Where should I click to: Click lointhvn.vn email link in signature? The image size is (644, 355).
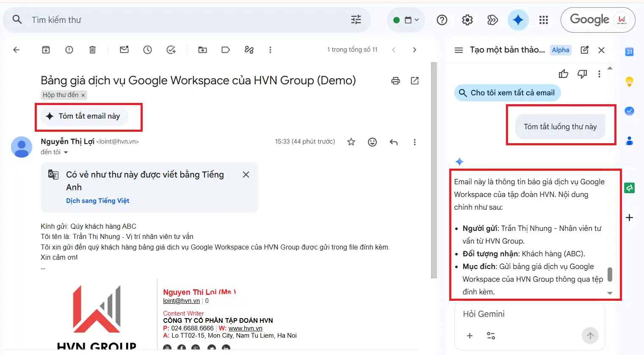pyautogui.click(x=181, y=301)
